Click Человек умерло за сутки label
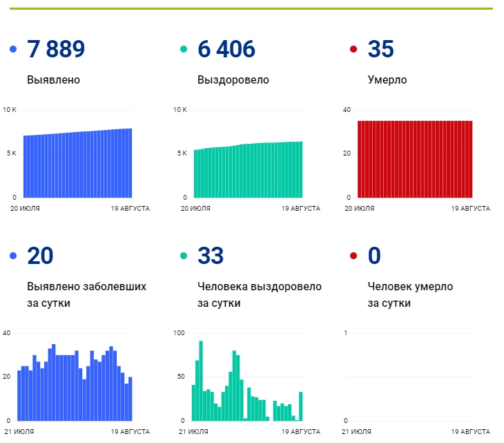 click(x=410, y=294)
